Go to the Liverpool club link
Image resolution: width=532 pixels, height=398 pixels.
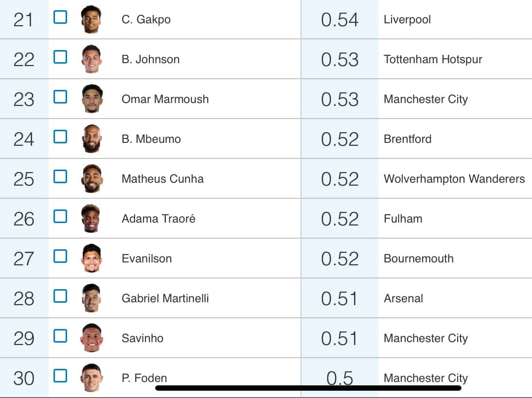point(407,19)
